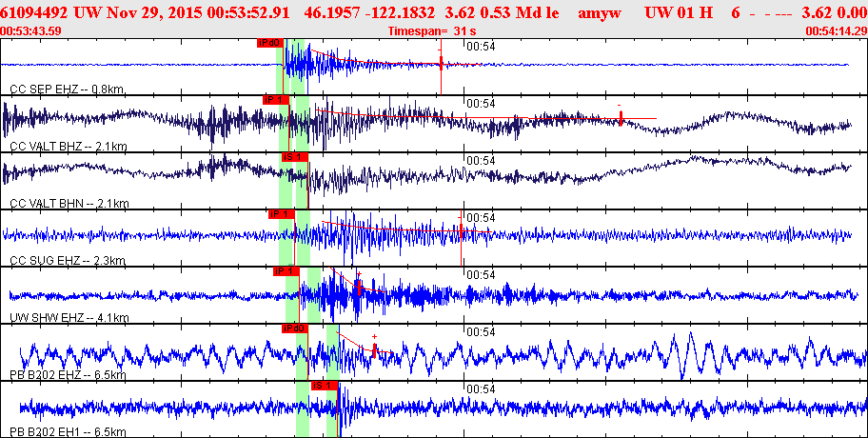Click the coda end marker on PB B202 EHZ
The image size is (868, 438).
click(374, 350)
